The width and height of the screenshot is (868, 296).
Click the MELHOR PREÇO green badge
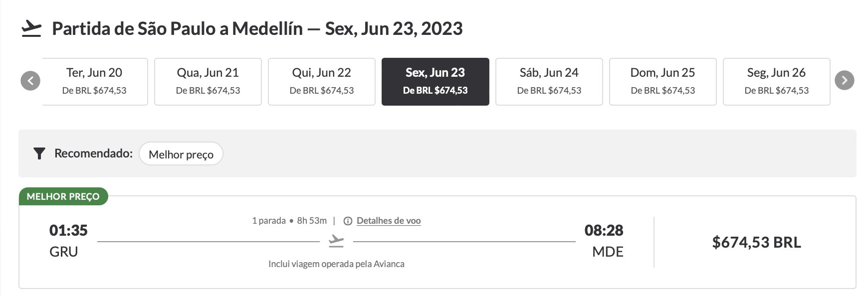(x=63, y=196)
